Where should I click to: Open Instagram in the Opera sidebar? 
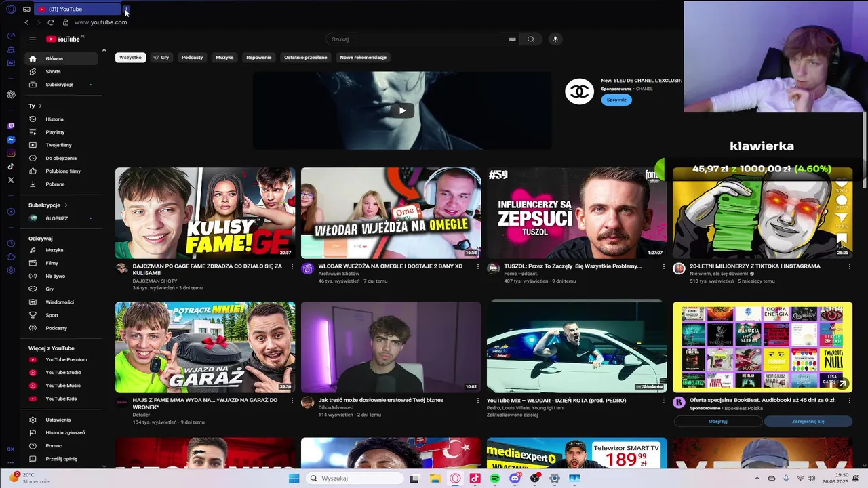pyautogui.click(x=11, y=153)
